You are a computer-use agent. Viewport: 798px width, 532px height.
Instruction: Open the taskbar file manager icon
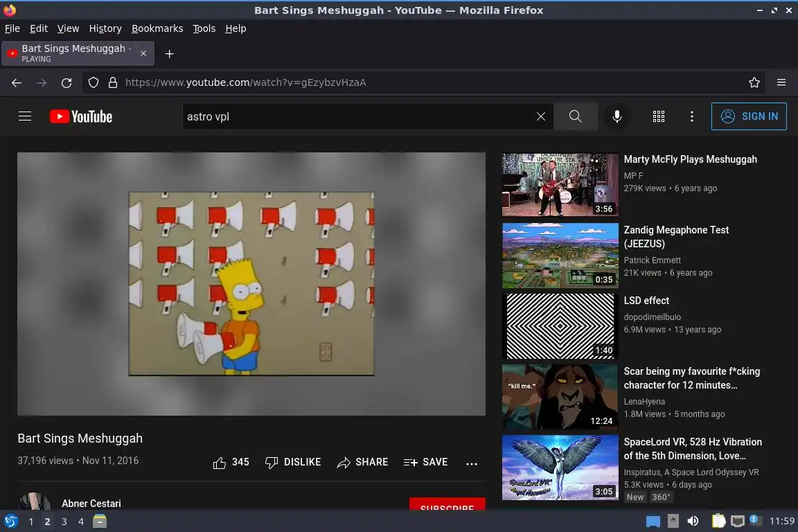[100, 522]
